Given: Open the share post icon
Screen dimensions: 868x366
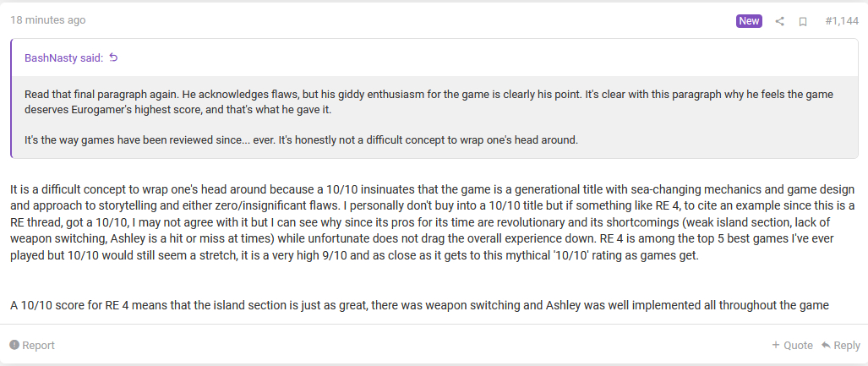Looking at the screenshot, I should [780, 21].
